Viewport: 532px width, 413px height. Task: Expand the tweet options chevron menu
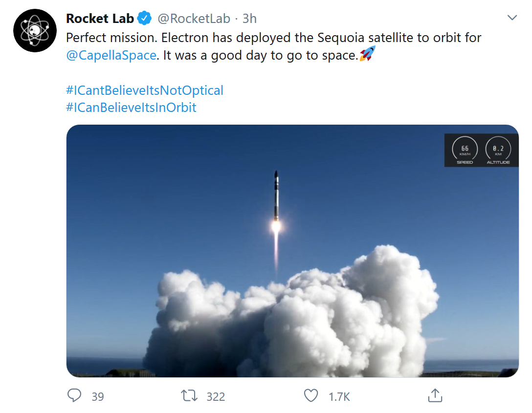[x=512, y=18]
